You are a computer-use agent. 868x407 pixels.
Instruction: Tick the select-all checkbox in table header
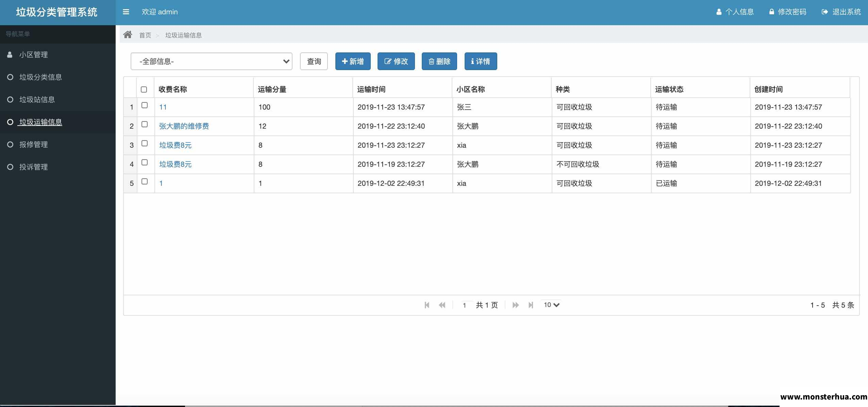(x=144, y=89)
